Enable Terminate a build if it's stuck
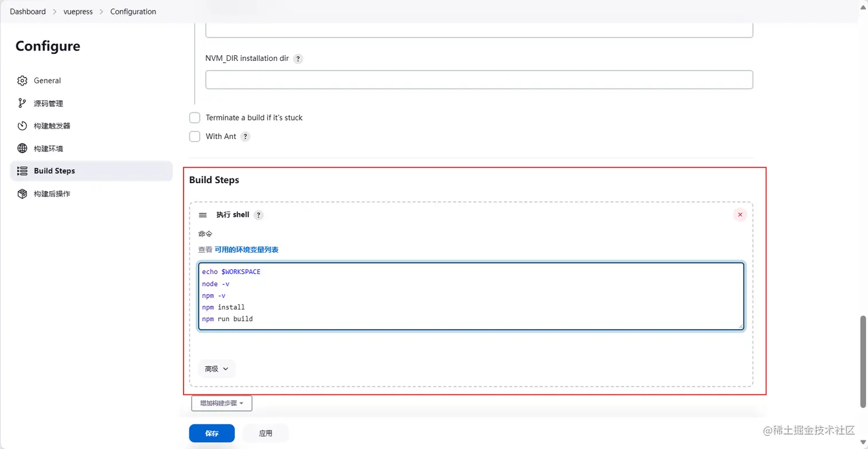This screenshot has height=449, width=868. point(195,118)
